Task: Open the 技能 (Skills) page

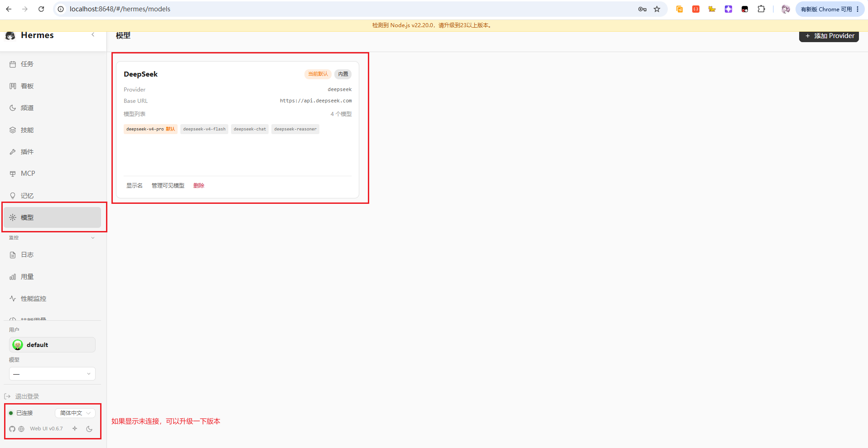Action: (52, 130)
